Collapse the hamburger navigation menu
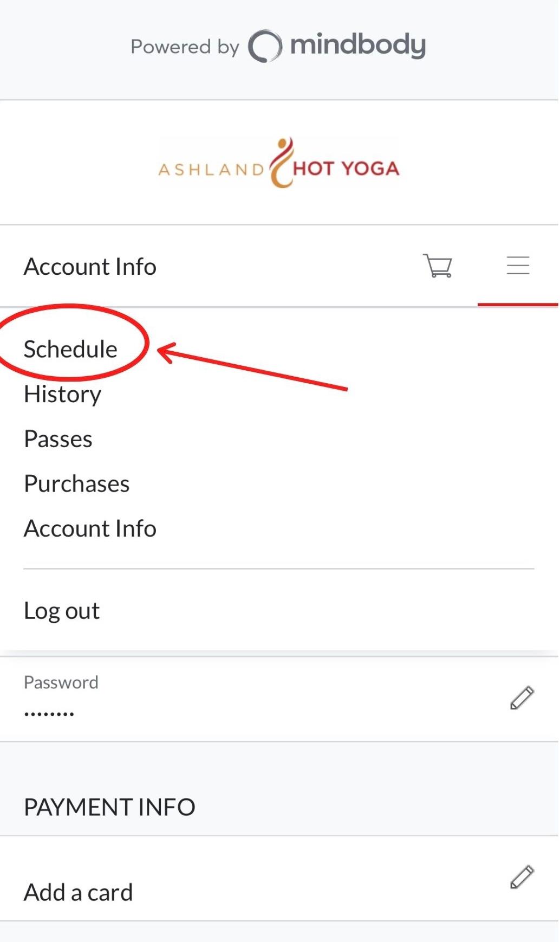This screenshot has height=942, width=560. [518, 266]
